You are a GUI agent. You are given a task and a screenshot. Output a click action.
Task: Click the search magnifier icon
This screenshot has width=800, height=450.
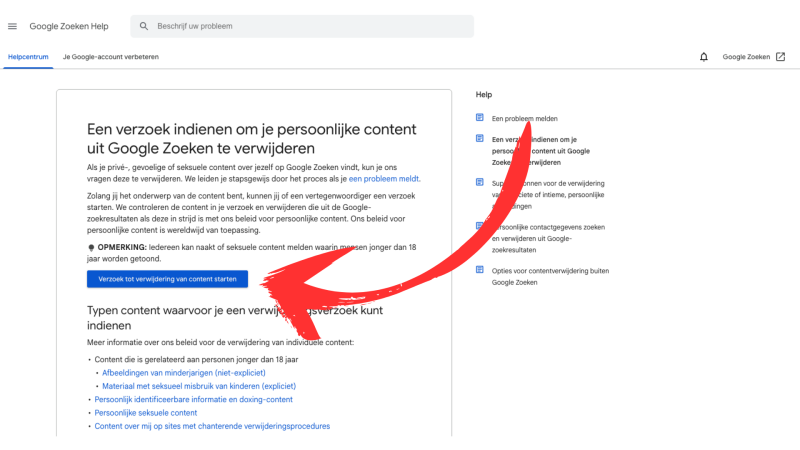(x=144, y=26)
